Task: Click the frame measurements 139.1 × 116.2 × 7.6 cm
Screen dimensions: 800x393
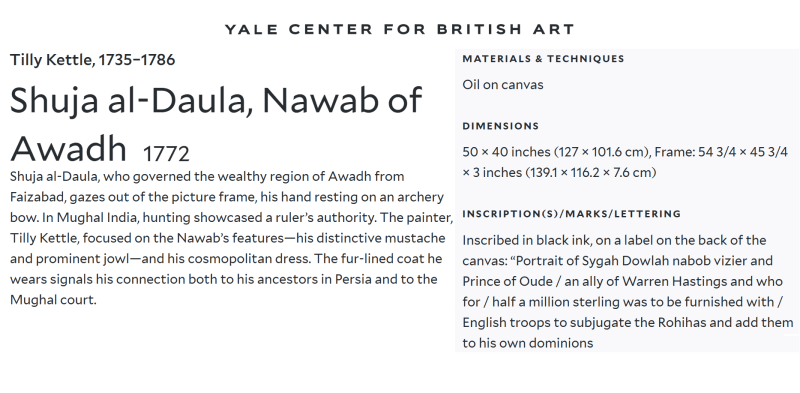Action: pyautogui.click(x=591, y=173)
